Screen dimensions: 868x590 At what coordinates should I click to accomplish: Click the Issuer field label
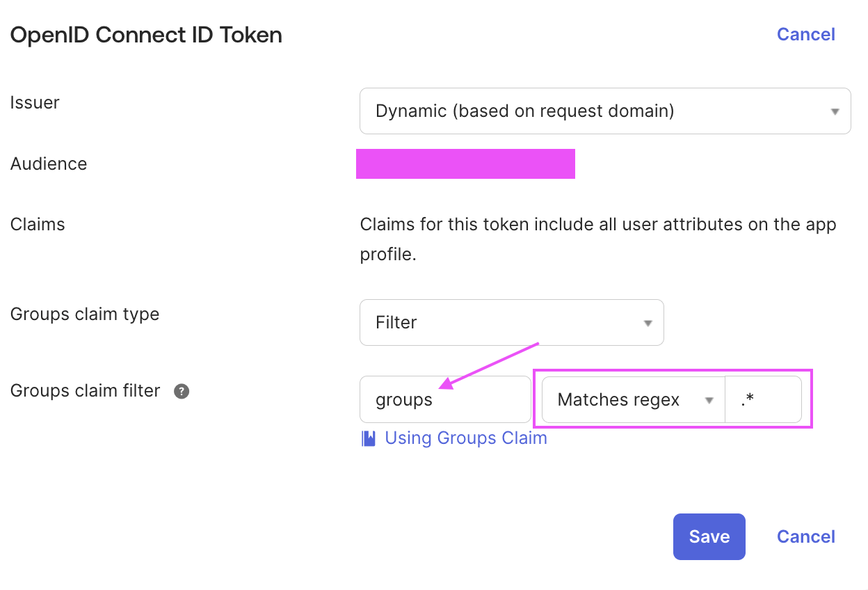35,102
